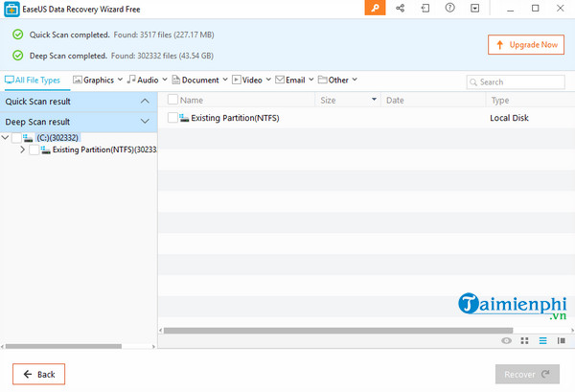This screenshot has width=575, height=392.
Task: Switch to detail pane view icon
Action: pos(561,340)
